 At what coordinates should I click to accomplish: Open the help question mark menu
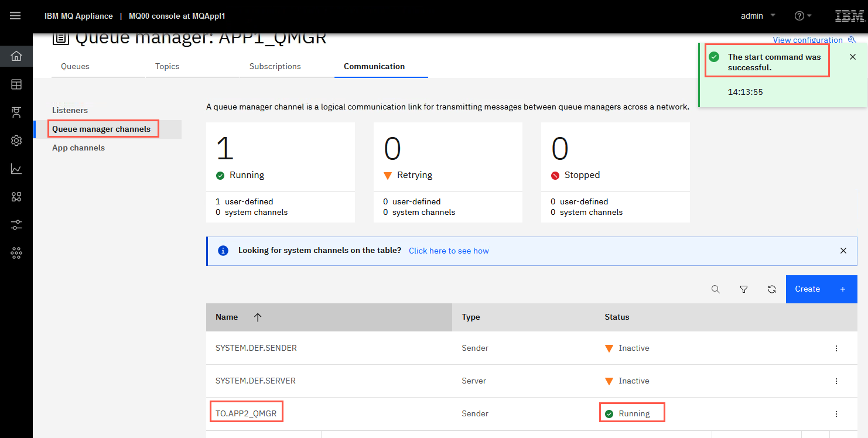[x=802, y=16]
